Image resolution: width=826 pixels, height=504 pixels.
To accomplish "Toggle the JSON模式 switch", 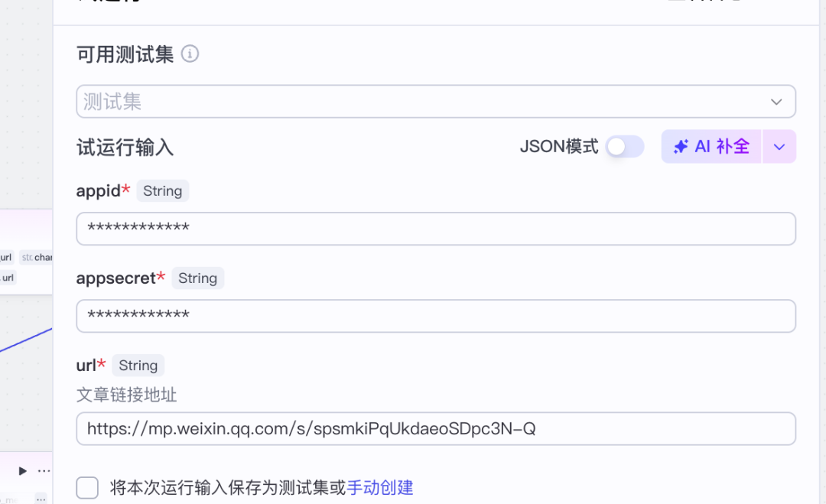I will (x=624, y=147).
